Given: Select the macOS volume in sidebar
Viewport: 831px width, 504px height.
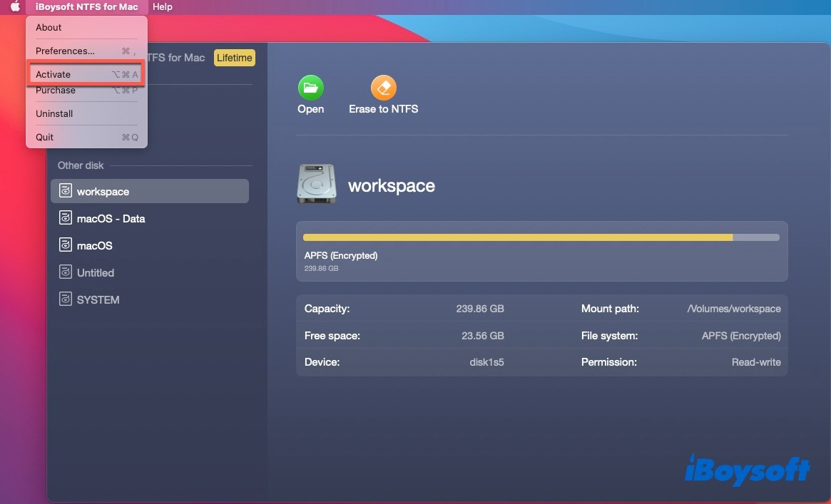Looking at the screenshot, I should [94, 245].
